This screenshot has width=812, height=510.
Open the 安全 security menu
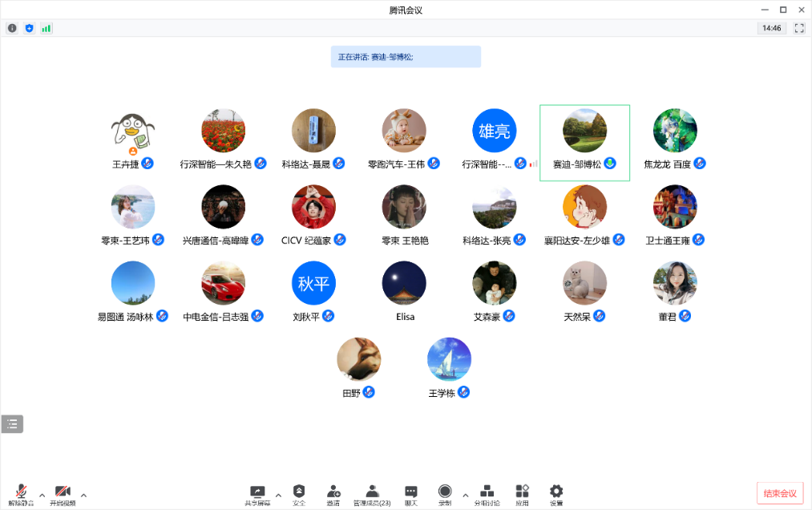click(x=299, y=495)
